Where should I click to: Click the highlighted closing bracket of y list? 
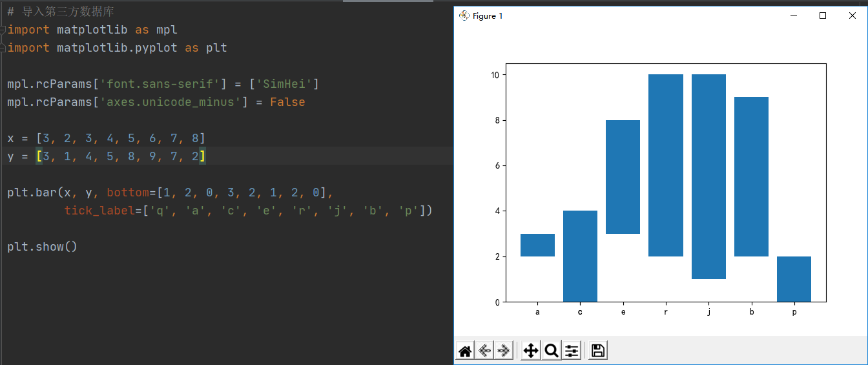[202, 156]
